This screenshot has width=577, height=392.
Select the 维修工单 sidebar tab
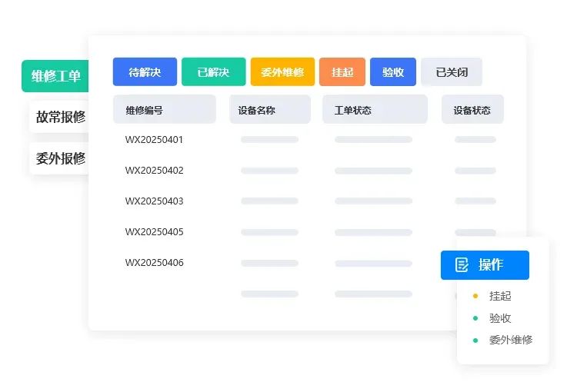tap(55, 76)
